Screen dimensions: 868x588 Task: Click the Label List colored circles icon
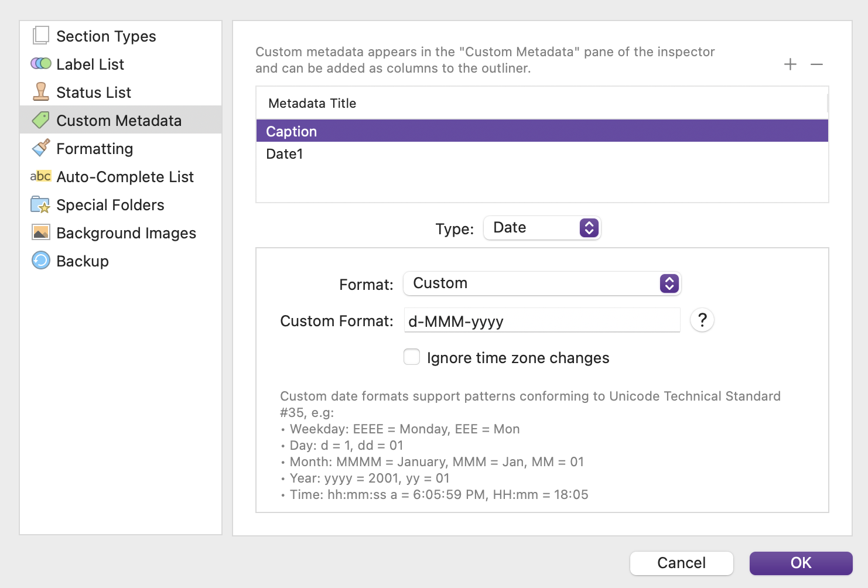(x=40, y=64)
